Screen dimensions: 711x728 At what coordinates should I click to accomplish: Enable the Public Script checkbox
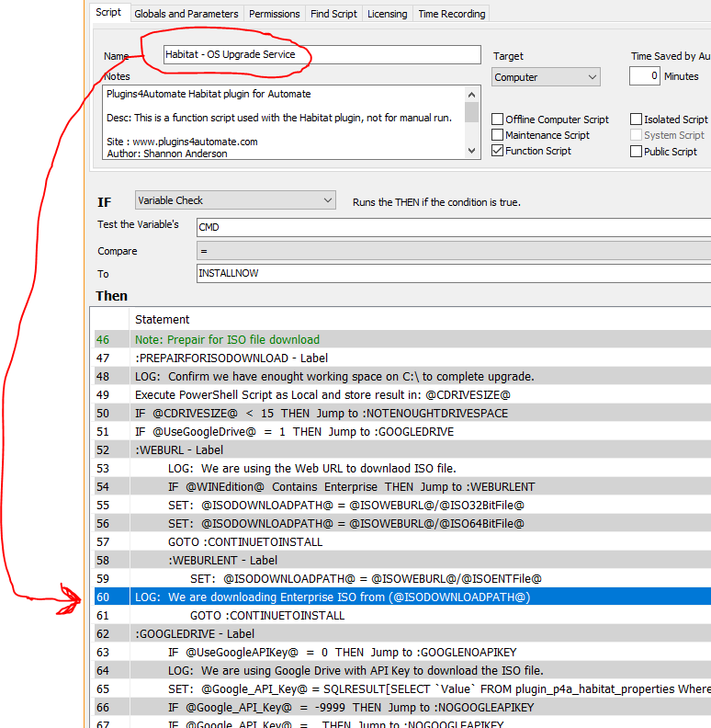click(x=637, y=152)
